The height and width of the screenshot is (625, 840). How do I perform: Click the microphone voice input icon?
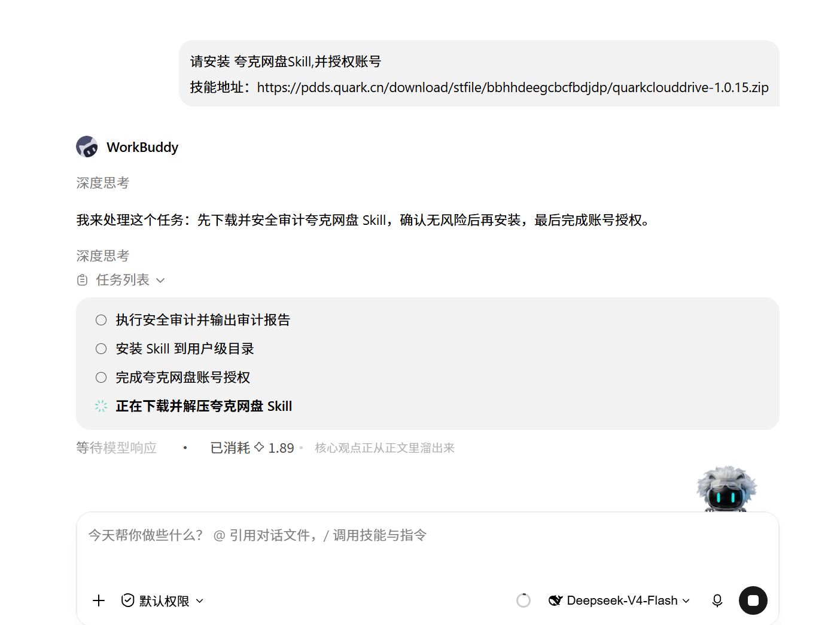click(x=717, y=600)
